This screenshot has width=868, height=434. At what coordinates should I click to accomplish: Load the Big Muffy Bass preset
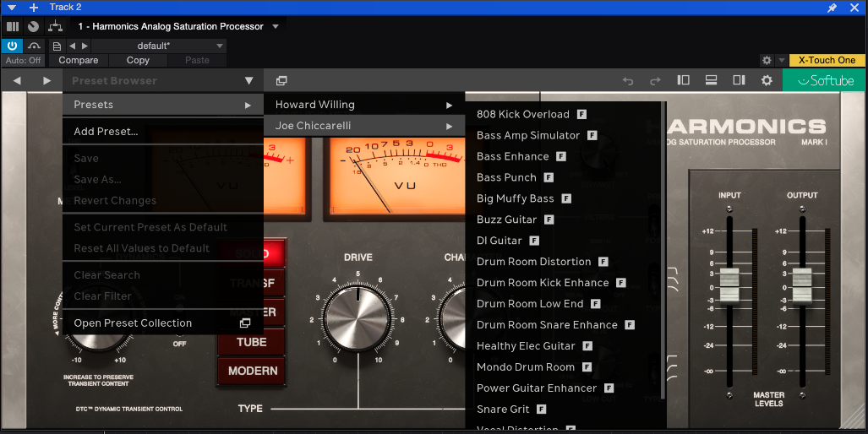[563, 198]
